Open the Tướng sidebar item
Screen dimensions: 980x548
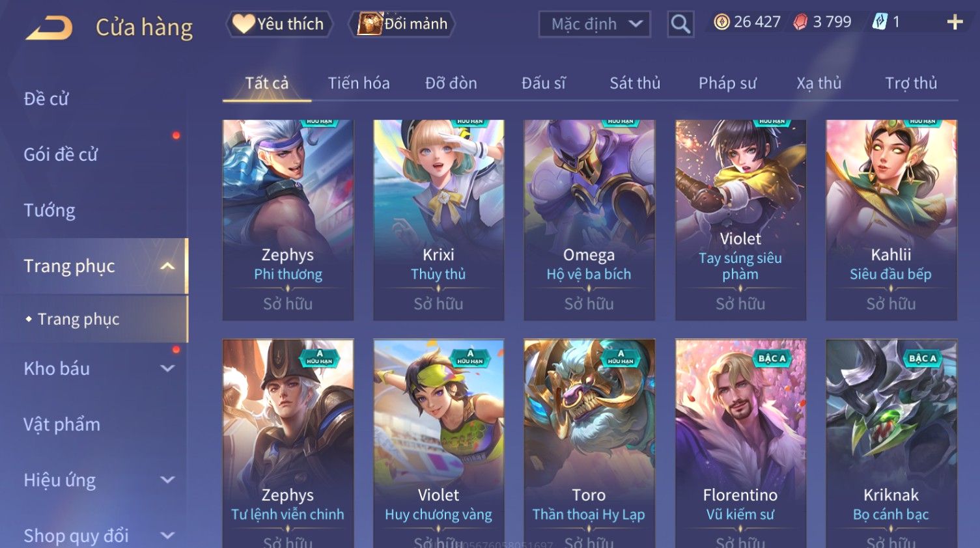pos(49,211)
